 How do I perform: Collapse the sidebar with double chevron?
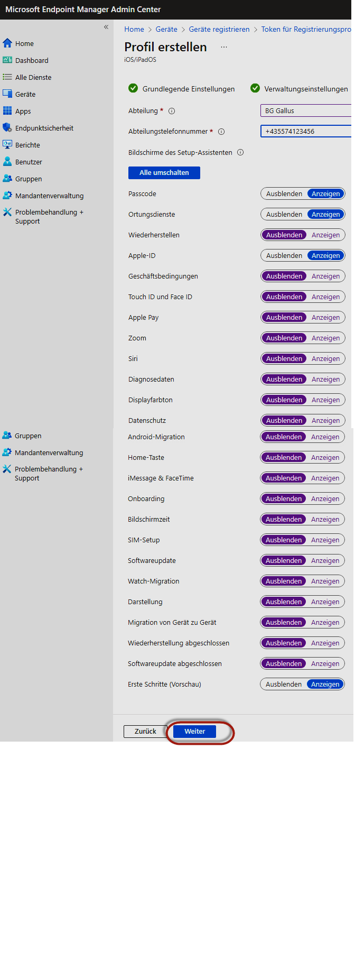point(106,27)
